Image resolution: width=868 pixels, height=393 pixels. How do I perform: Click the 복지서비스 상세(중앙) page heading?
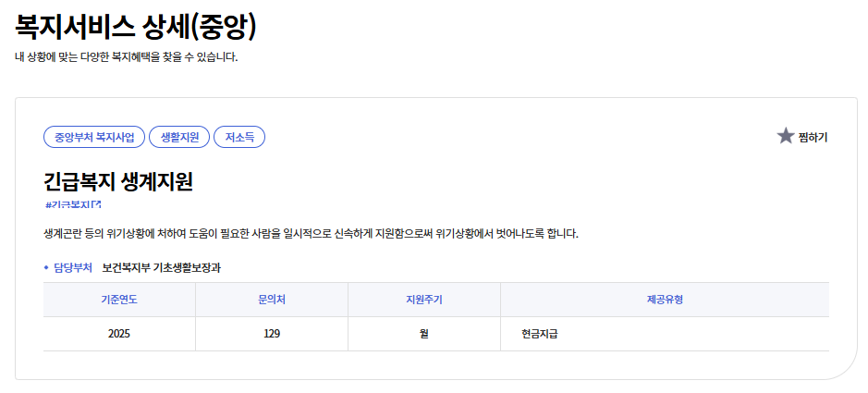pyautogui.click(x=136, y=27)
